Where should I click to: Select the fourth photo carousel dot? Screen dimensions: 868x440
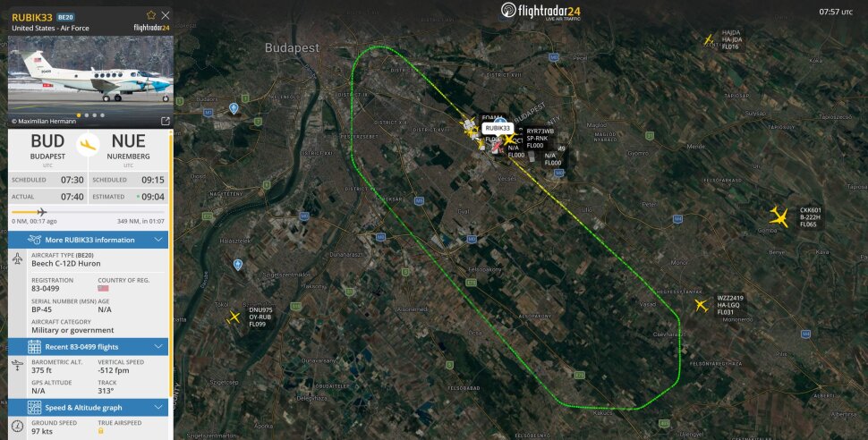(x=102, y=115)
